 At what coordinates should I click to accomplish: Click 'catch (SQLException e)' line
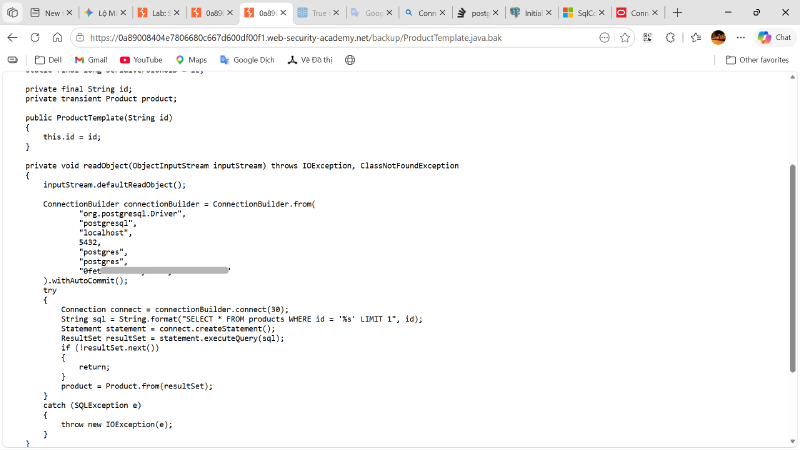tap(92, 405)
